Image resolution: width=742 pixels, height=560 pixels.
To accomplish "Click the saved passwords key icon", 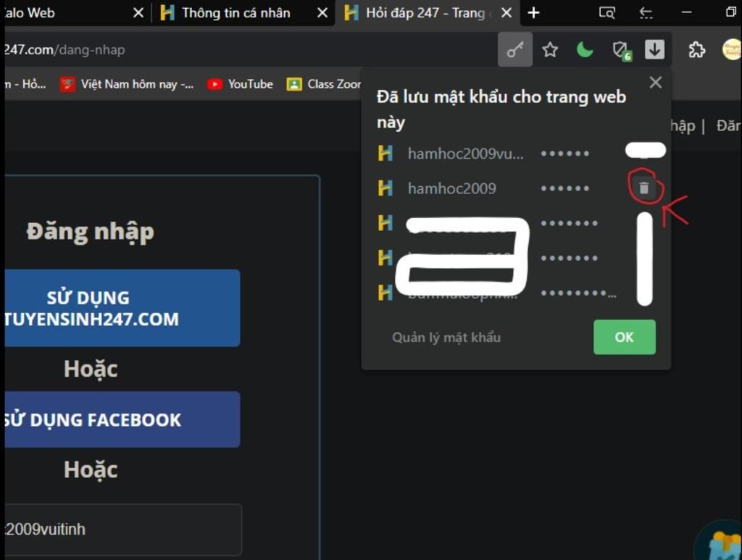I will click(x=515, y=50).
